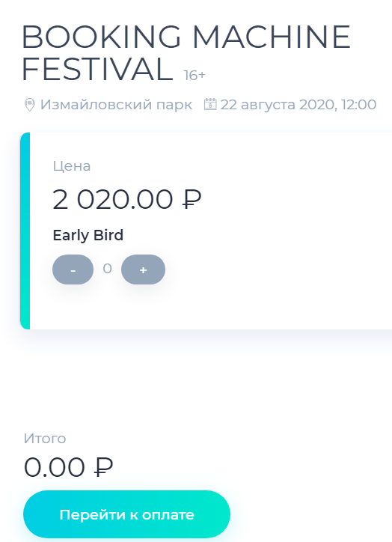This screenshot has width=392, height=542.
Task: Add an Early Bird ticket with plus
Action: [x=143, y=270]
